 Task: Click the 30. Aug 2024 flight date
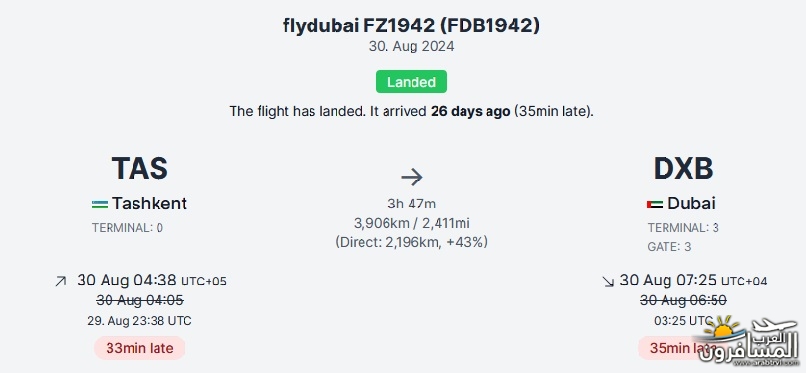click(x=411, y=46)
